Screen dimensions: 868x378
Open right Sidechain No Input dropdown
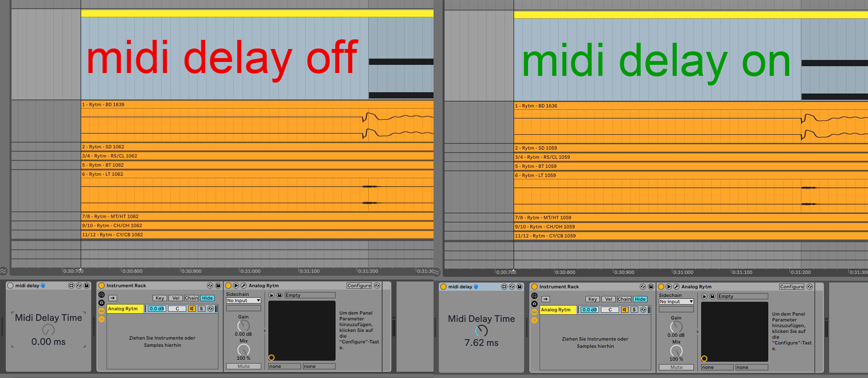pyautogui.click(x=676, y=302)
